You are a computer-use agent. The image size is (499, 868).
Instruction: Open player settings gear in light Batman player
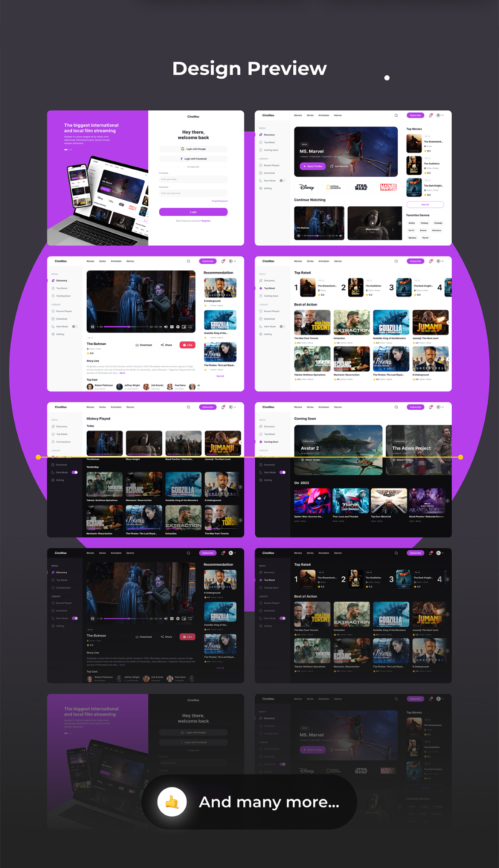tap(178, 327)
